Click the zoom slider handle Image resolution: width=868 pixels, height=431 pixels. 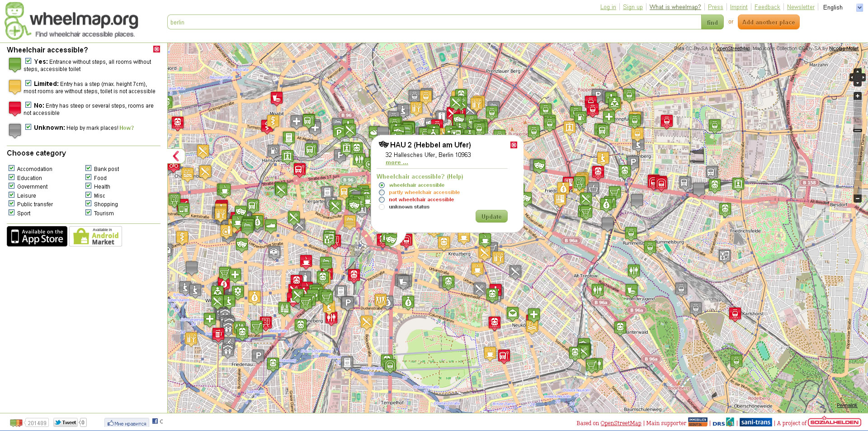[857, 130]
